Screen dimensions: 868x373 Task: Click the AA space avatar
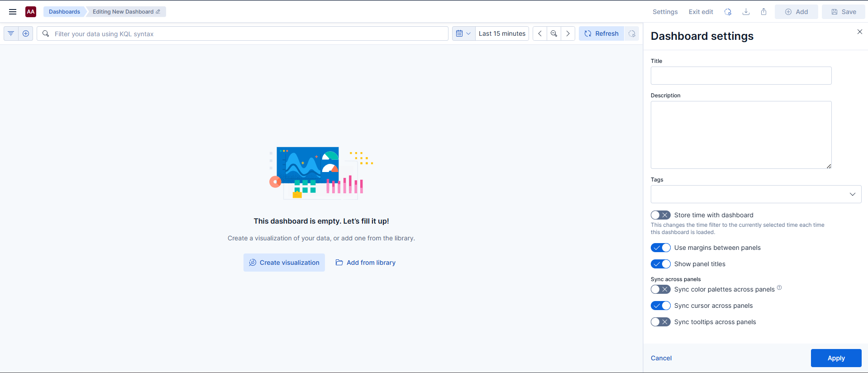(x=31, y=12)
